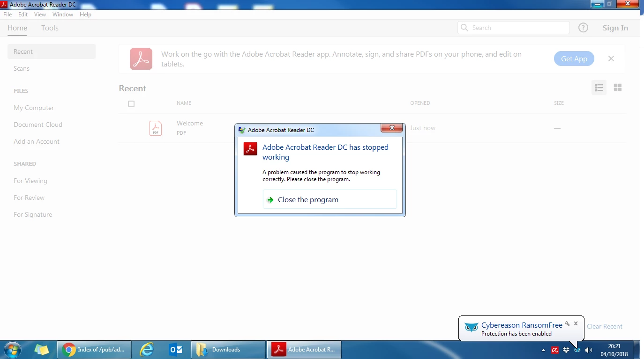644x359 pixels.
Task: Click the red Acrobat icon in error dialog
Action: tap(250, 148)
